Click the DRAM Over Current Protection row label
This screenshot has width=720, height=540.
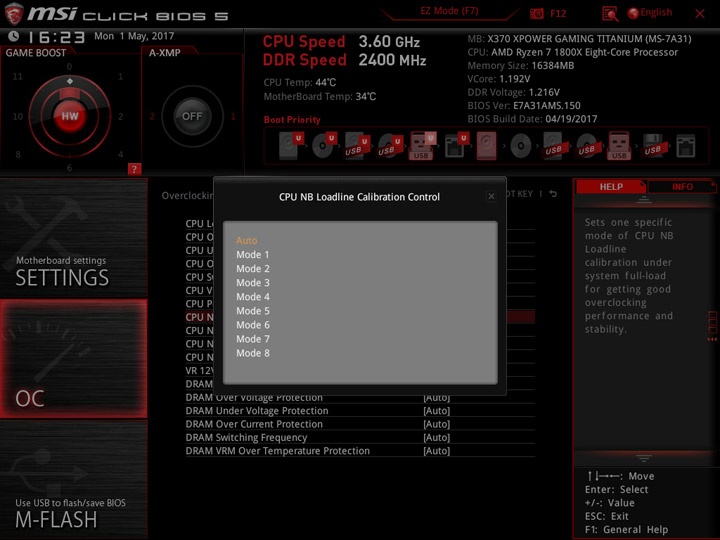coord(254,424)
